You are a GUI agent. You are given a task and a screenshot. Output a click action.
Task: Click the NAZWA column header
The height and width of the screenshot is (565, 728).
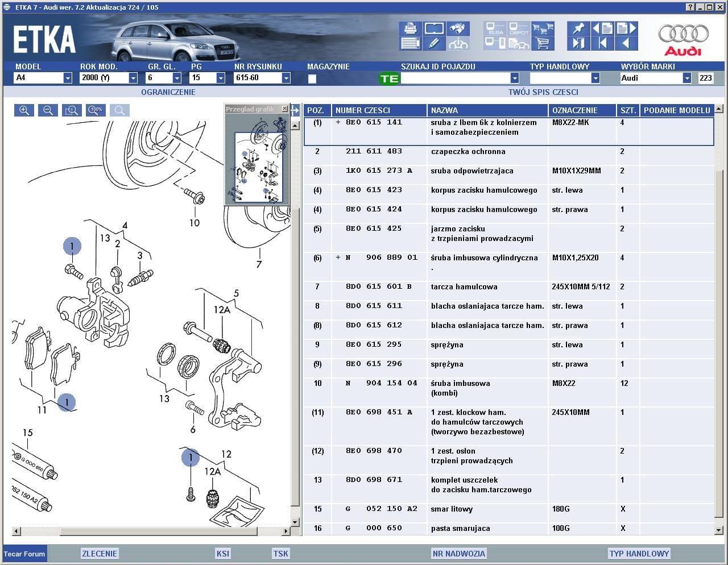pyautogui.click(x=488, y=110)
